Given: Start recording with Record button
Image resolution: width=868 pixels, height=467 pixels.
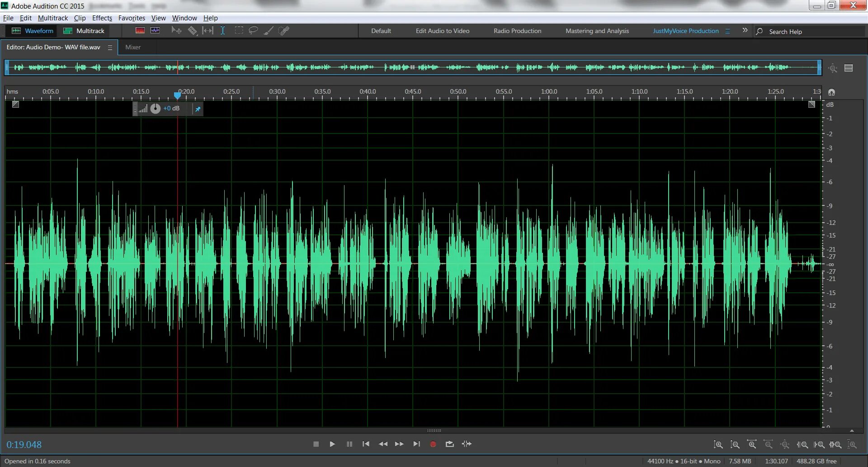Looking at the screenshot, I should (433, 444).
